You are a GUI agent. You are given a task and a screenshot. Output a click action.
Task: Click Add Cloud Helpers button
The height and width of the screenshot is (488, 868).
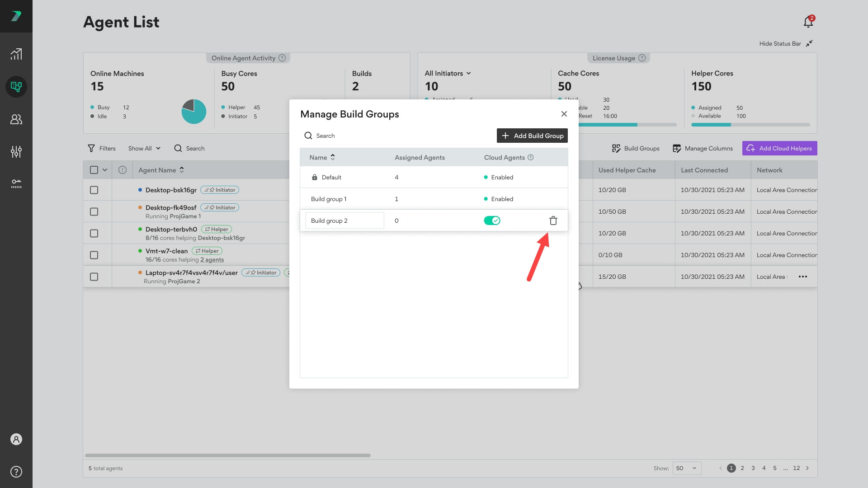pos(779,148)
